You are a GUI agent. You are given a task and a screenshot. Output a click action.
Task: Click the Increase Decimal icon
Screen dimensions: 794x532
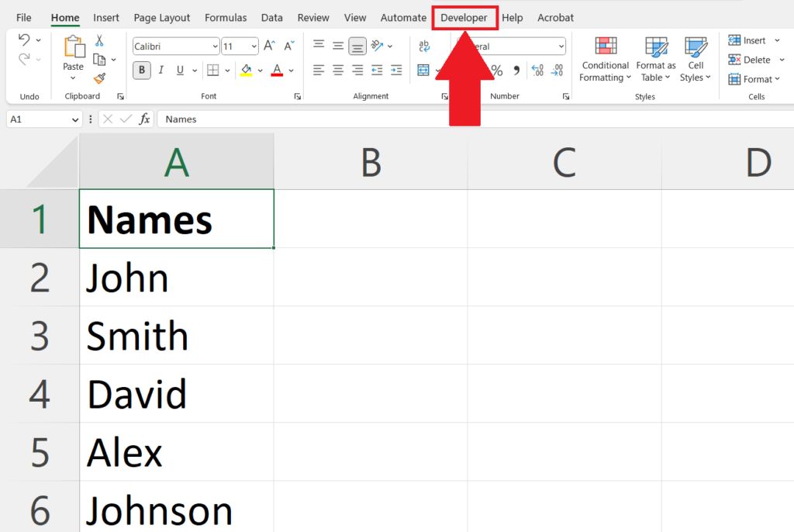point(536,71)
